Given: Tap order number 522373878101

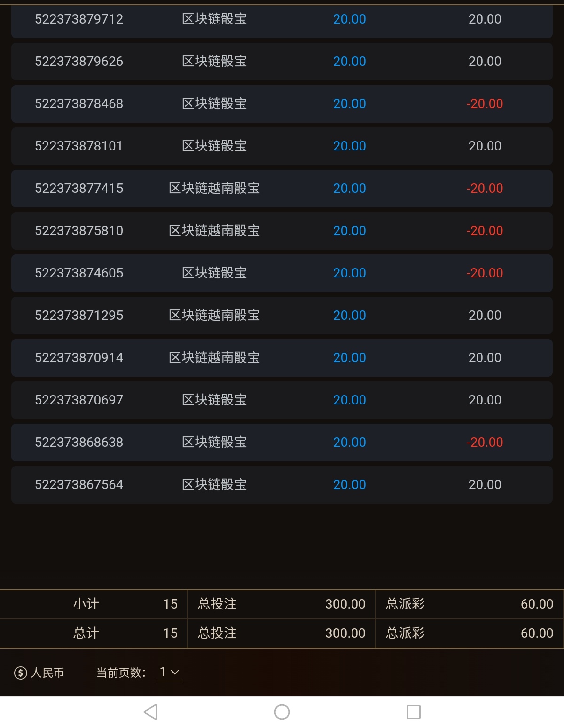Looking at the screenshot, I should pyautogui.click(x=79, y=146).
